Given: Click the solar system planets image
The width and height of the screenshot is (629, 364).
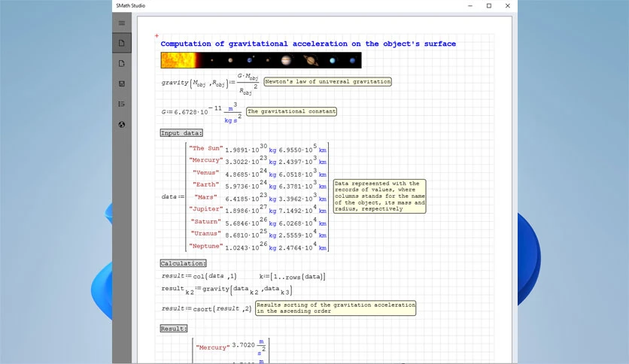Looking at the screenshot, I should point(261,60).
